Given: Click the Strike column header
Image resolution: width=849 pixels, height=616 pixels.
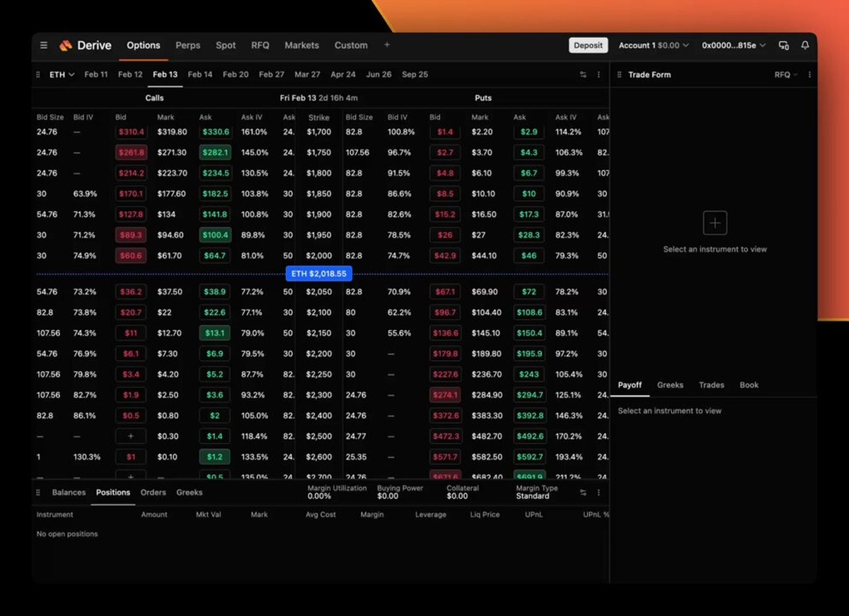Looking at the screenshot, I should coord(319,117).
